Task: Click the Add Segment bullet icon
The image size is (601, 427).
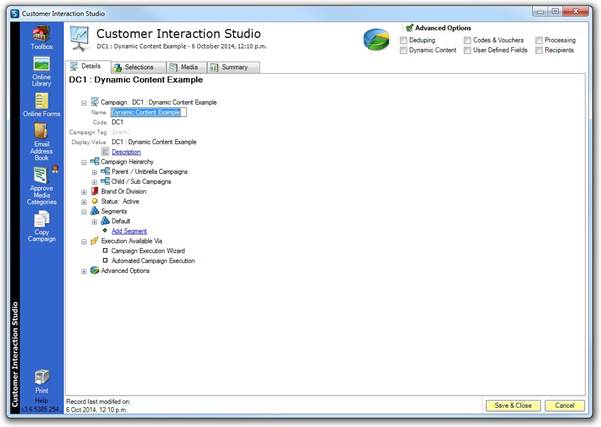Action: 105,230
